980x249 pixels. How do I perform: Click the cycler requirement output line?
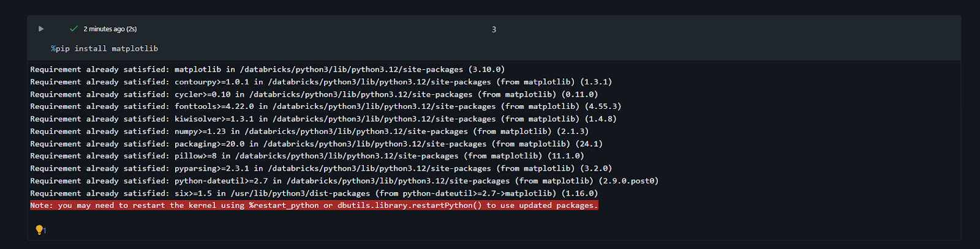(x=314, y=94)
